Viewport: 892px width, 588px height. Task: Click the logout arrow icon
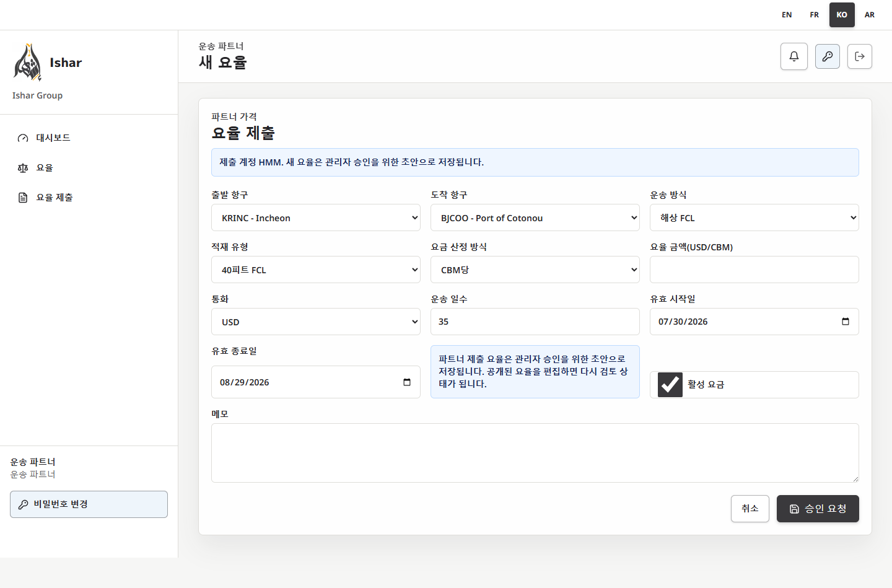(x=860, y=56)
